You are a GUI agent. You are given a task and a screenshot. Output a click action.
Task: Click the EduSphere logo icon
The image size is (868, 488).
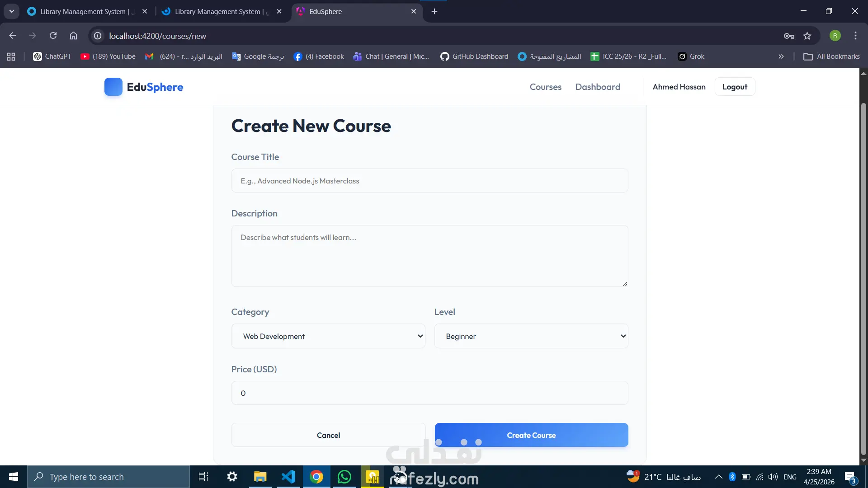113,87
